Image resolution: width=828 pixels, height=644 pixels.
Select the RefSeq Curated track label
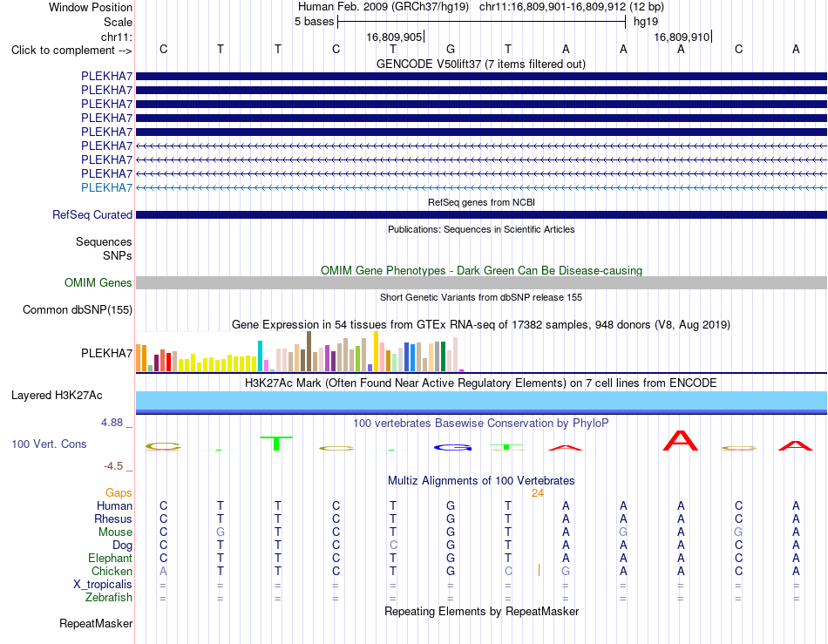point(92,215)
